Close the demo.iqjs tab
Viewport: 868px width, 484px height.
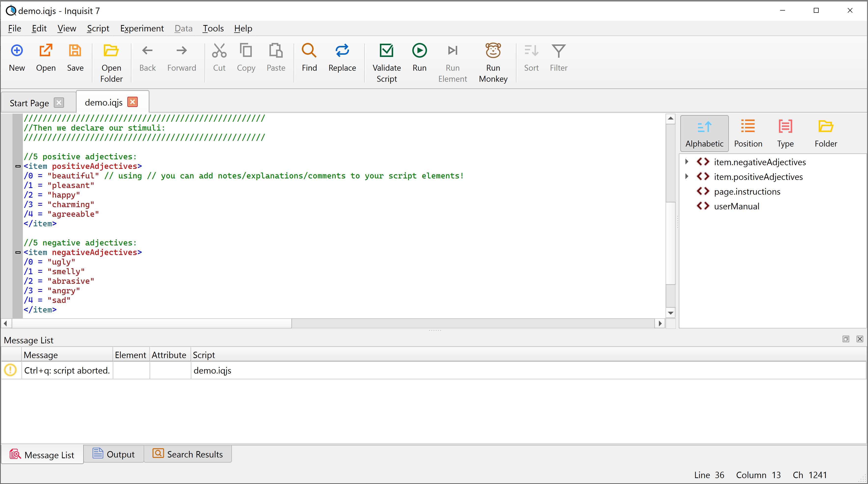point(133,102)
